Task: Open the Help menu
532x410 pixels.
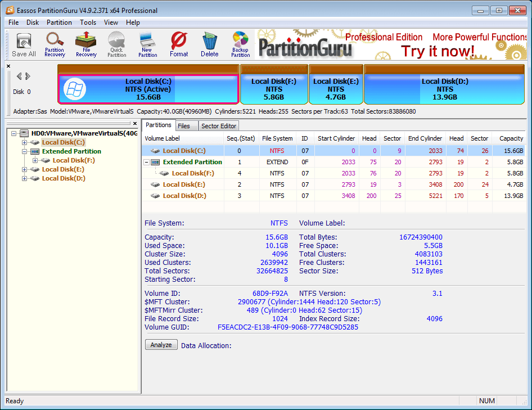Action: click(x=133, y=22)
